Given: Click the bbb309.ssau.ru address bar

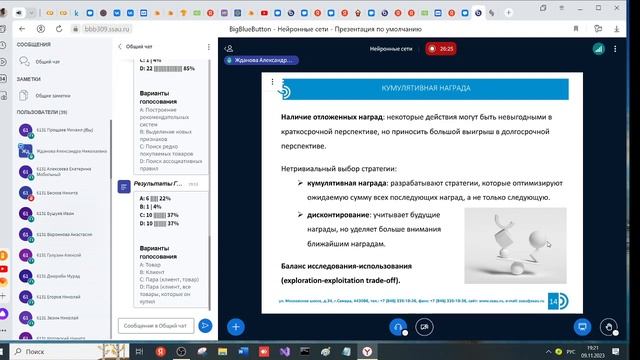Looking at the screenshot, I should 106,29.
